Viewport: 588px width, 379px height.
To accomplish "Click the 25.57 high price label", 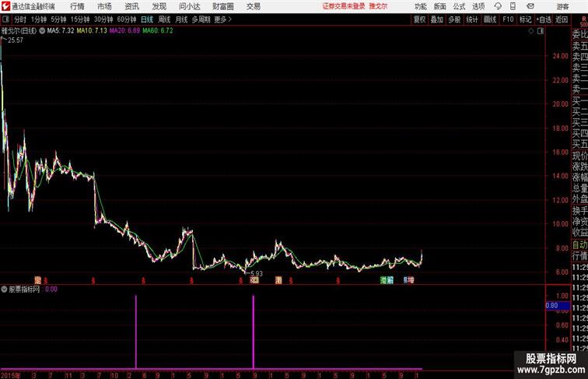I will tap(16, 40).
